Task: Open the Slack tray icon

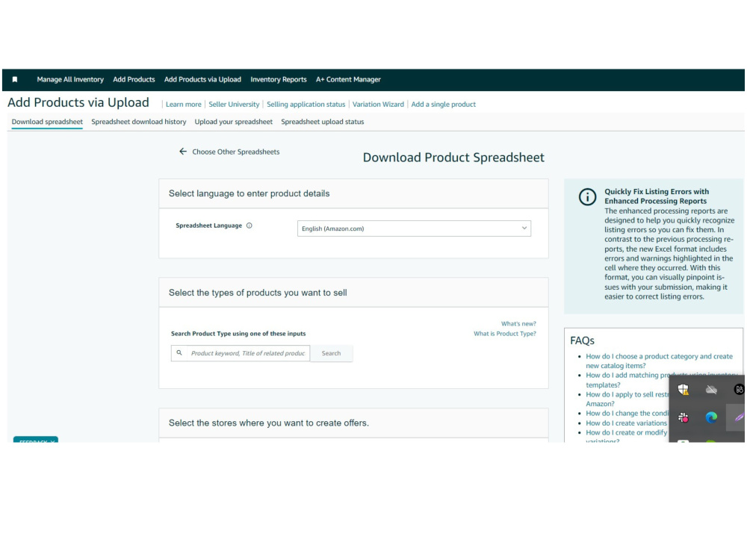Action: [x=684, y=417]
